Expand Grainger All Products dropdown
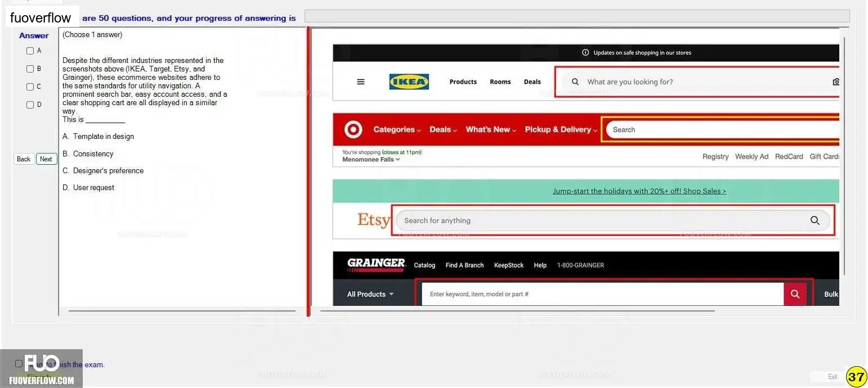The width and height of the screenshot is (868, 388). coord(370,294)
